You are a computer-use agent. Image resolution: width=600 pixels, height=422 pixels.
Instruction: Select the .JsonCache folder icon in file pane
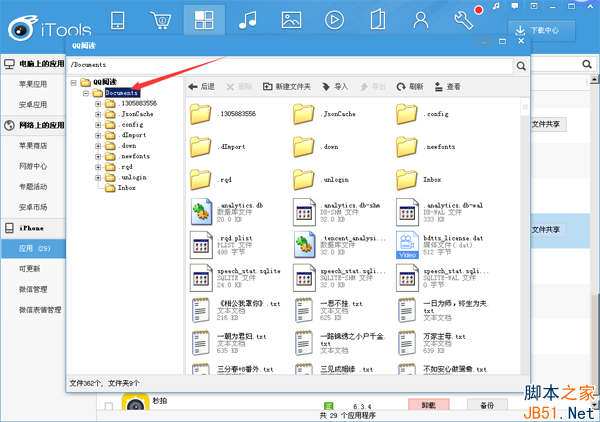pos(303,114)
